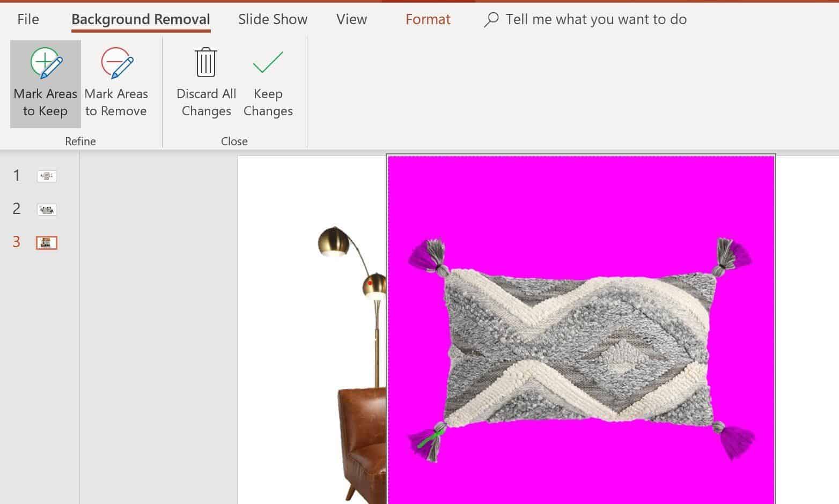Image resolution: width=839 pixels, height=504 pixels.
Task: Click the red minus pencil icon in Refine group
Action: pos(116,63)
